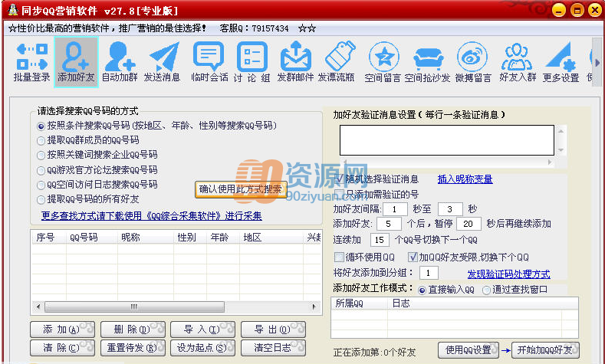
Task: Click the QQ list scroll left arrow
Action: [x=38, y=307]
